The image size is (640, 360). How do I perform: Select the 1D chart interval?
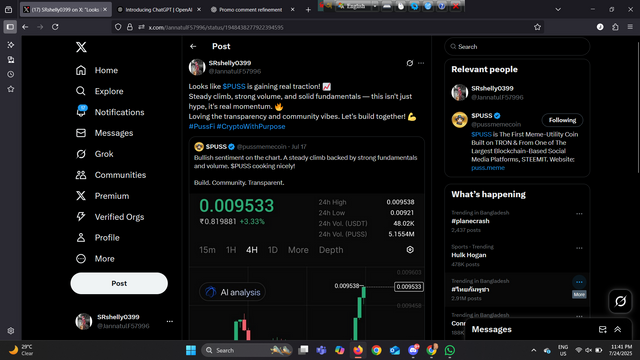(273, 250)
